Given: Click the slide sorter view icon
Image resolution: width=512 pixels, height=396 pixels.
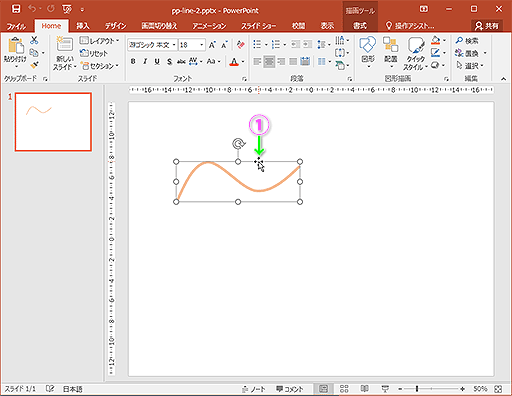Looking at the screenshot, I should pyautogui.click(x=344, y=389).
